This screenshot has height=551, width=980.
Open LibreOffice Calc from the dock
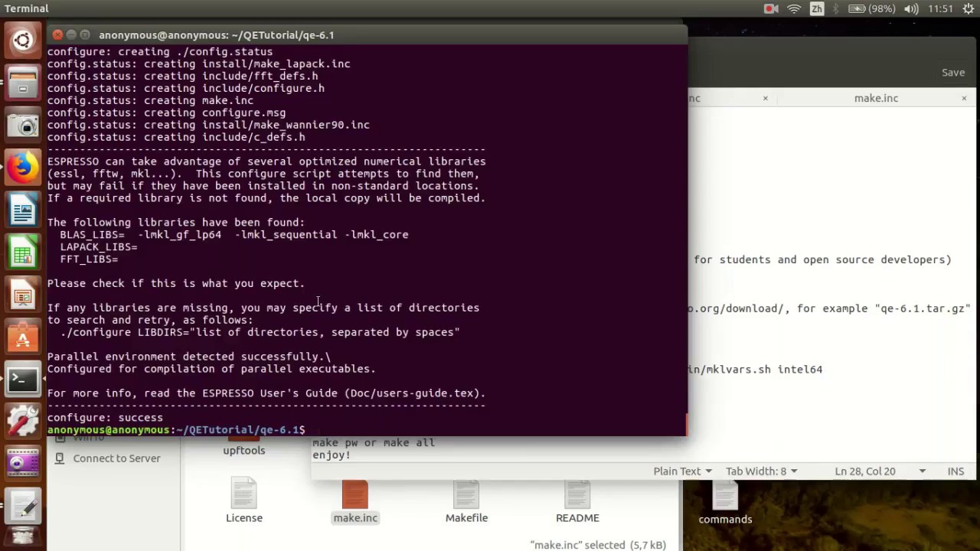pyautogui.click(x=23, y=253)
